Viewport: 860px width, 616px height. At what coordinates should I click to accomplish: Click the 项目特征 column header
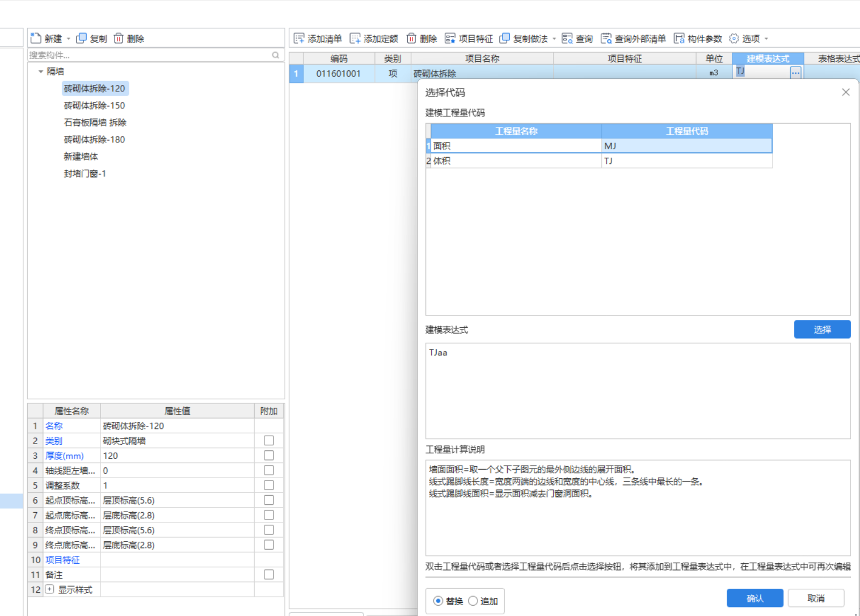tap(625, 58)
